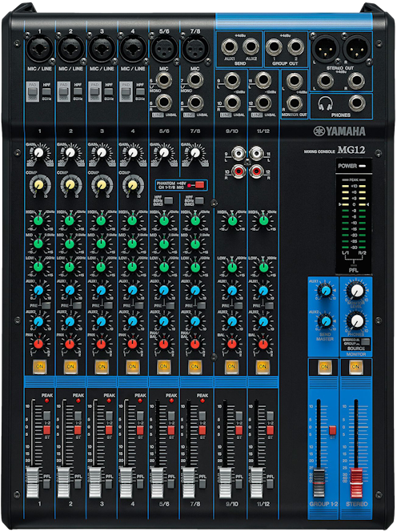Adjust the GAIN knob on channel 1
This screenshot has height=532, width=397.
point(39,153)
